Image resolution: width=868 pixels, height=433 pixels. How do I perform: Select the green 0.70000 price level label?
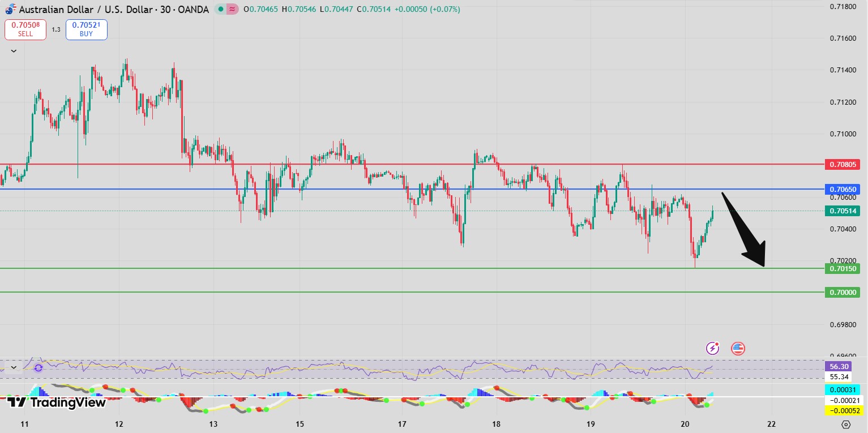[843, 292]
